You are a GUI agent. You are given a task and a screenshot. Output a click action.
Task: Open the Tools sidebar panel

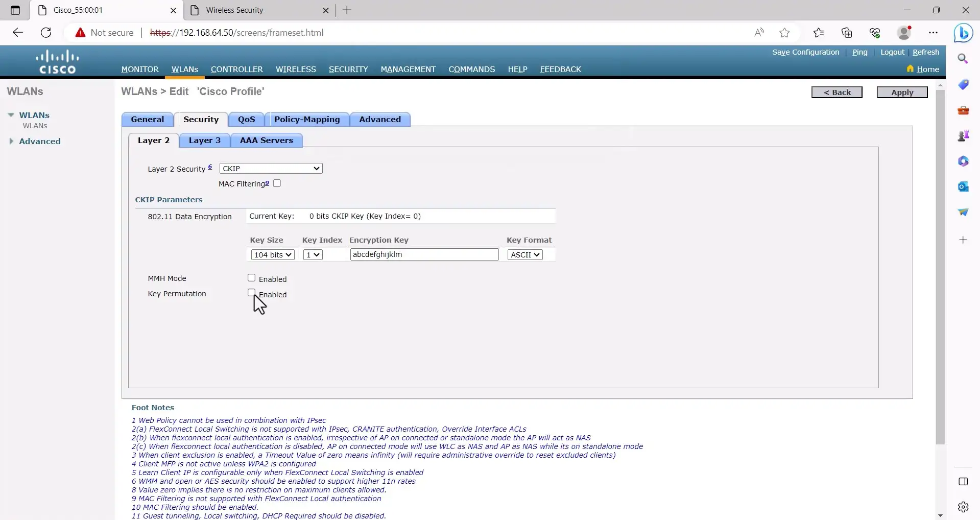point(964,110)
